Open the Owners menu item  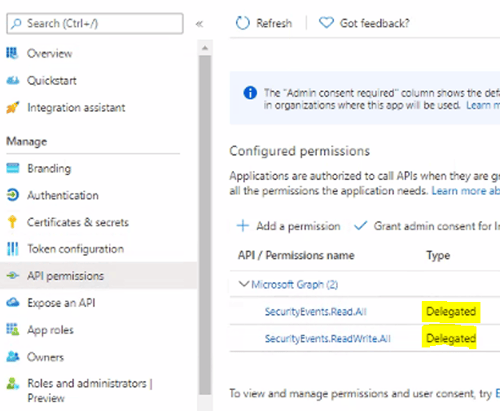point(99,357)
